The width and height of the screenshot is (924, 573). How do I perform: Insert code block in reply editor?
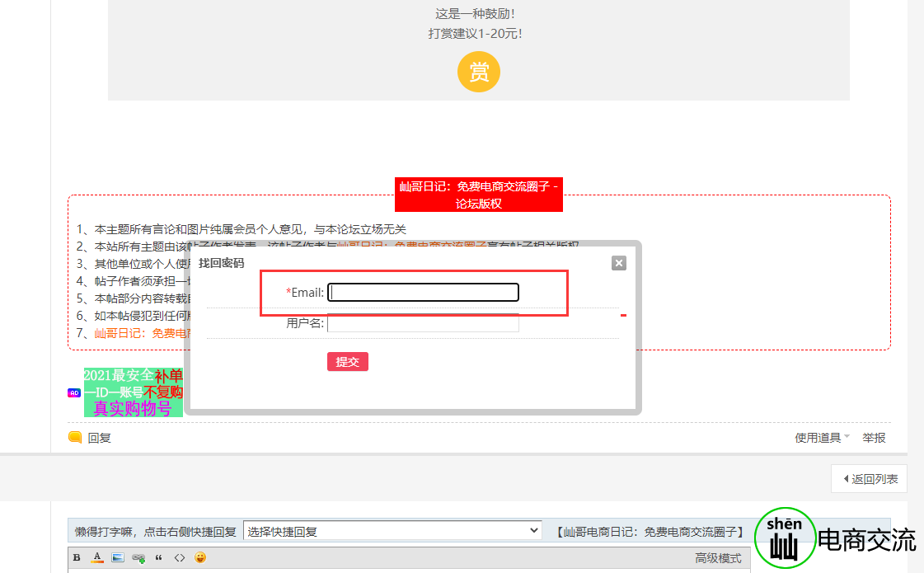(x=179, y=558)
